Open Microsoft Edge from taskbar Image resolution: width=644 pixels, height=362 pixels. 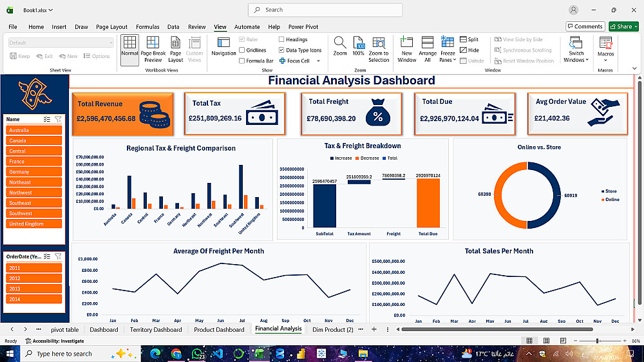(x=155, y=354)
